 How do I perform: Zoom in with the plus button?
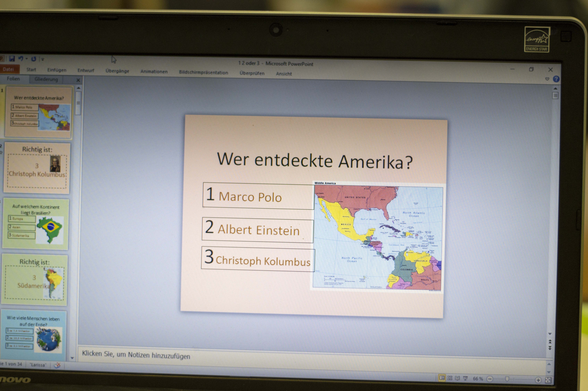click(538, 380)
